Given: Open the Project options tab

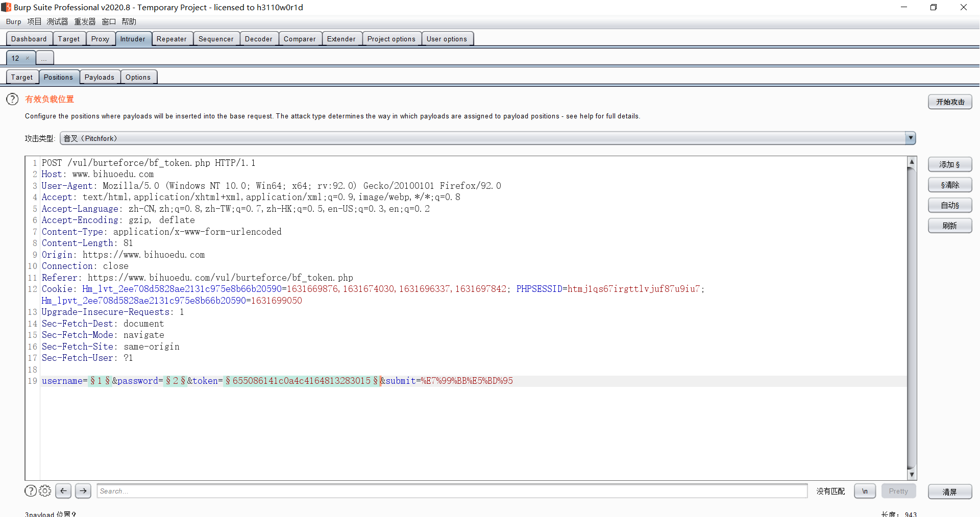Looking at the screenshot, I should 391,39.
